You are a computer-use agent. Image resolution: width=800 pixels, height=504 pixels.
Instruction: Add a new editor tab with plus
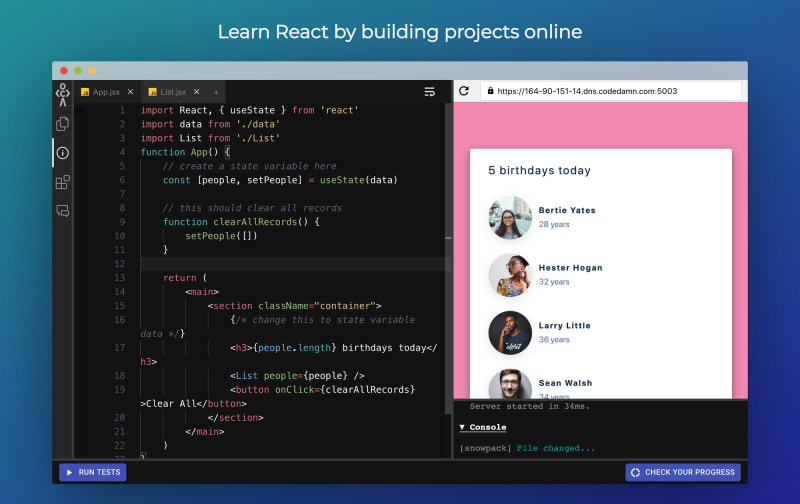pyautogui.click(x=215, y=91)
